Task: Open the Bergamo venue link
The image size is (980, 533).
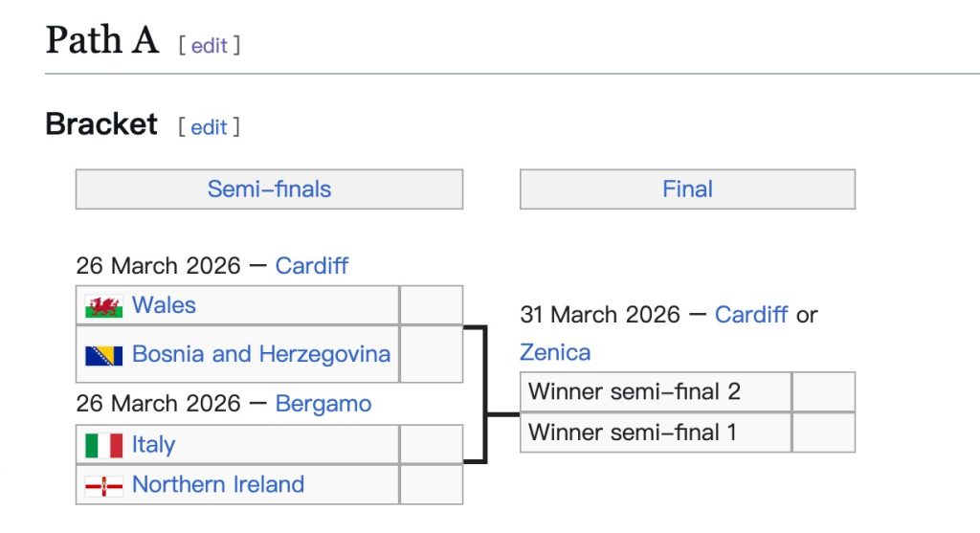Action: (323, 404)
